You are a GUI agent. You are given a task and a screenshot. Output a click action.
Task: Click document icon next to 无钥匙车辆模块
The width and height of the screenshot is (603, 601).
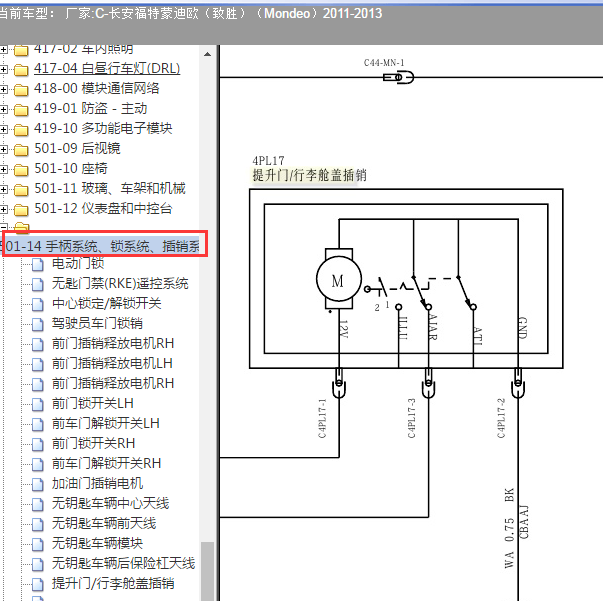pos(38,544)
